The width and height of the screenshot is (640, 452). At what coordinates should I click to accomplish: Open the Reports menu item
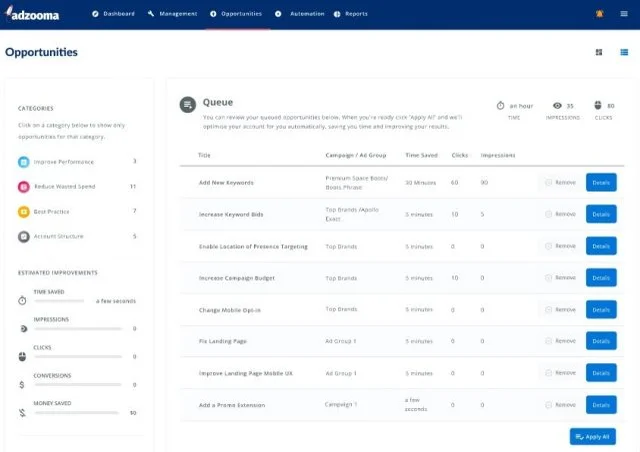pyautogui.click(x=351, y=14)
